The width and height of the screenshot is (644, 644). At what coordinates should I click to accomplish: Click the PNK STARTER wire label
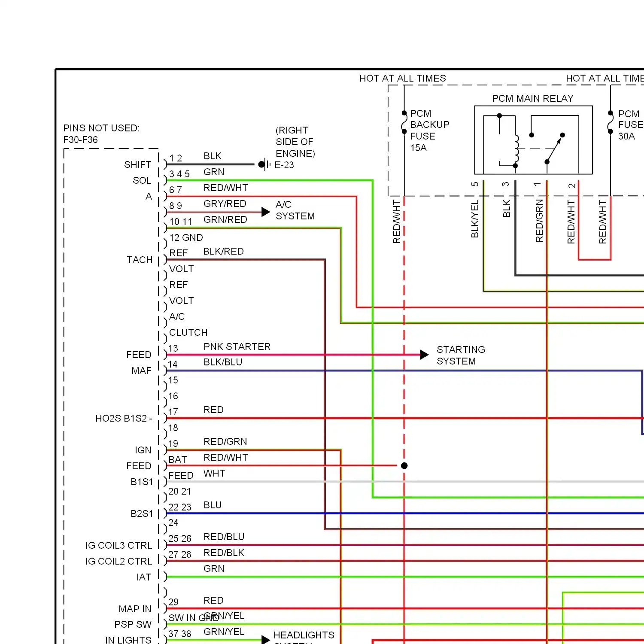(237, 346)
